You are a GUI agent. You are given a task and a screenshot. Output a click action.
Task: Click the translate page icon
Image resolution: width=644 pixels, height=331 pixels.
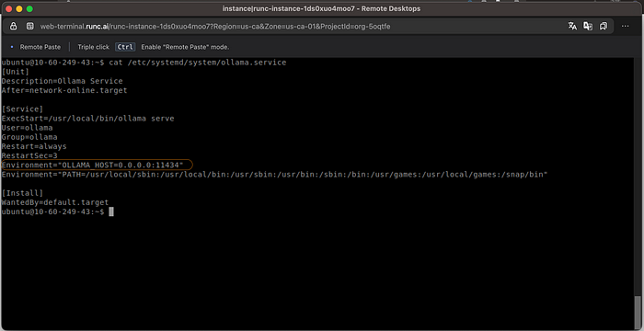(x=572, y=27)
